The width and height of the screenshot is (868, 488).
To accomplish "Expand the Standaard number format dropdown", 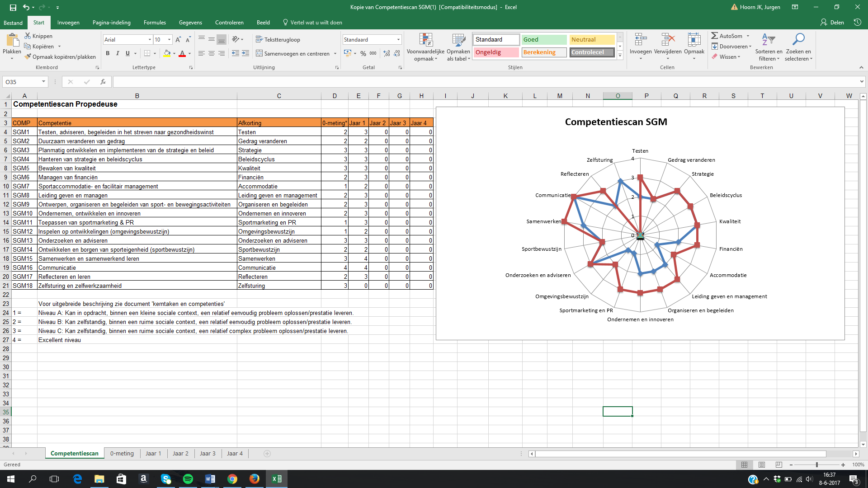I will (x=398, y=40).
